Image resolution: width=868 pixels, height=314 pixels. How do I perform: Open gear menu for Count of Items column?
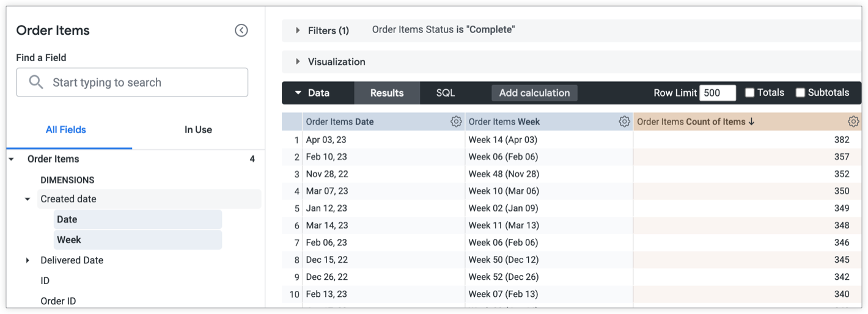point(853,122)
